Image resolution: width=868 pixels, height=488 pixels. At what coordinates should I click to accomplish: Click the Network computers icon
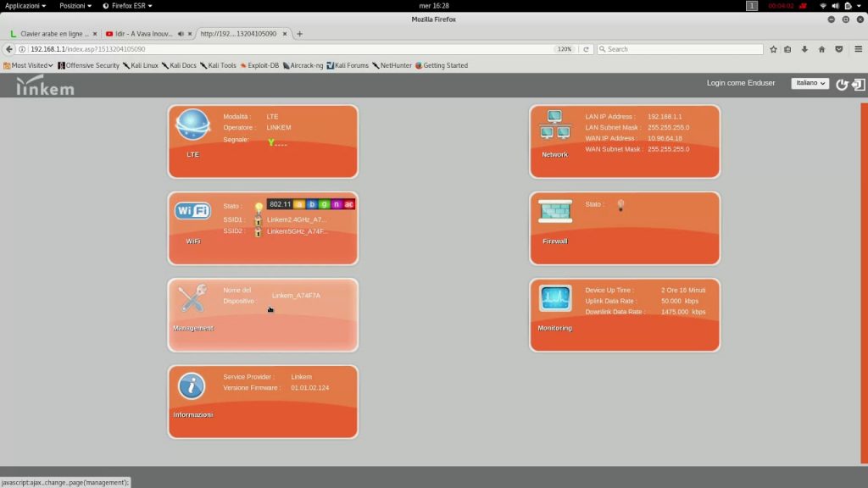pos(554,125)
